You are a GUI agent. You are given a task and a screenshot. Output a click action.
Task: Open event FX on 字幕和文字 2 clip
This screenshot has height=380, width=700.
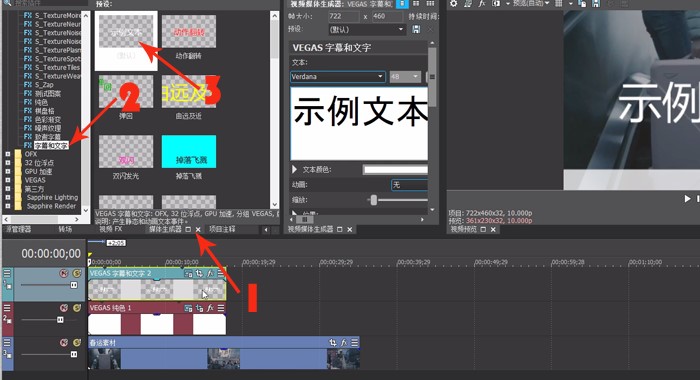pos(210,273)
